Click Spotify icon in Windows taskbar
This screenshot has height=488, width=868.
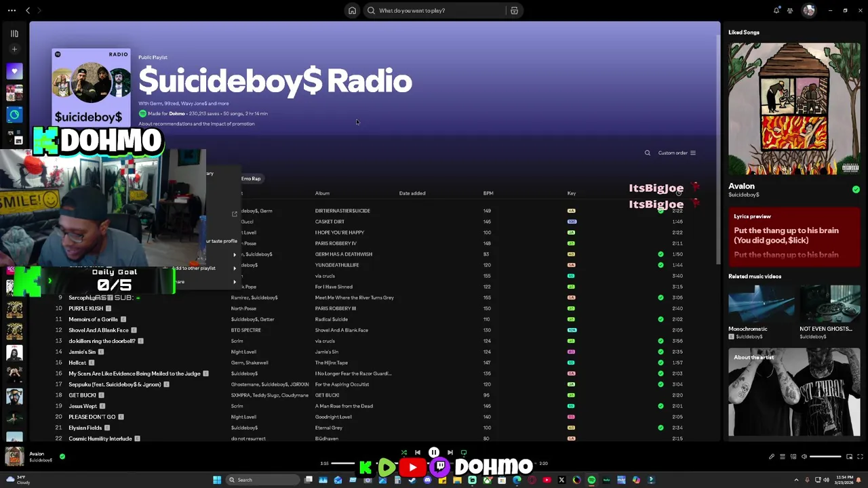[591, 480]
